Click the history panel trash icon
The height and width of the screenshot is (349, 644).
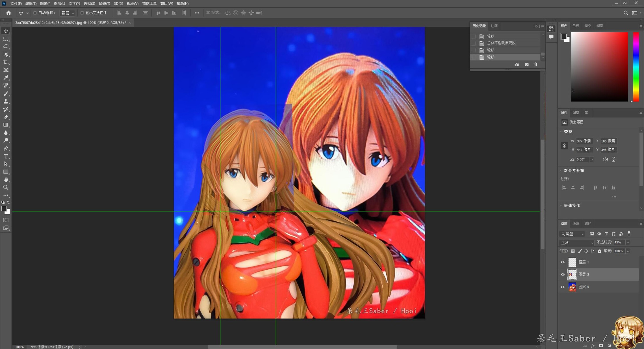[x=535, y=65]
